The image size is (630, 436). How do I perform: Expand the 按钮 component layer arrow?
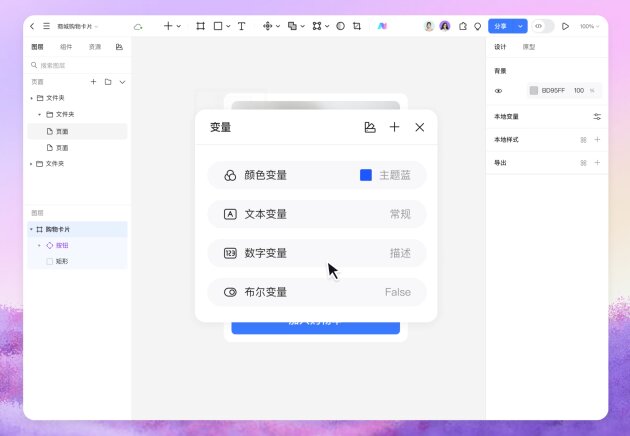coord(39,246)
